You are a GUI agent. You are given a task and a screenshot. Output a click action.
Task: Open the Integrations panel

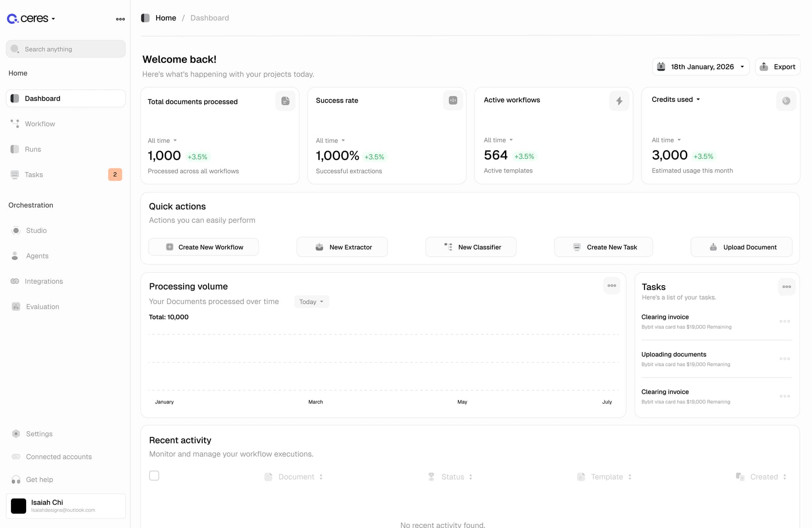15,281
